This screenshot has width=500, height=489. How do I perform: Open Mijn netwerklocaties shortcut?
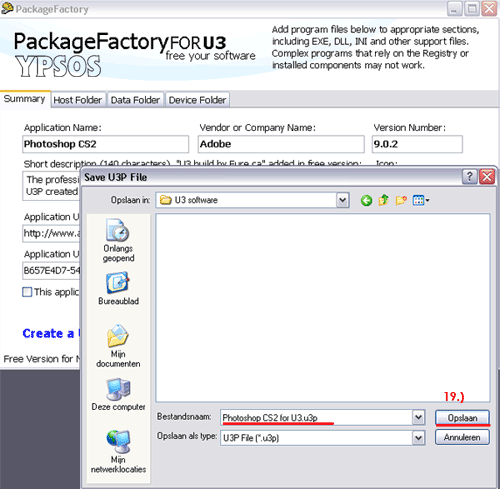(118, 452)
